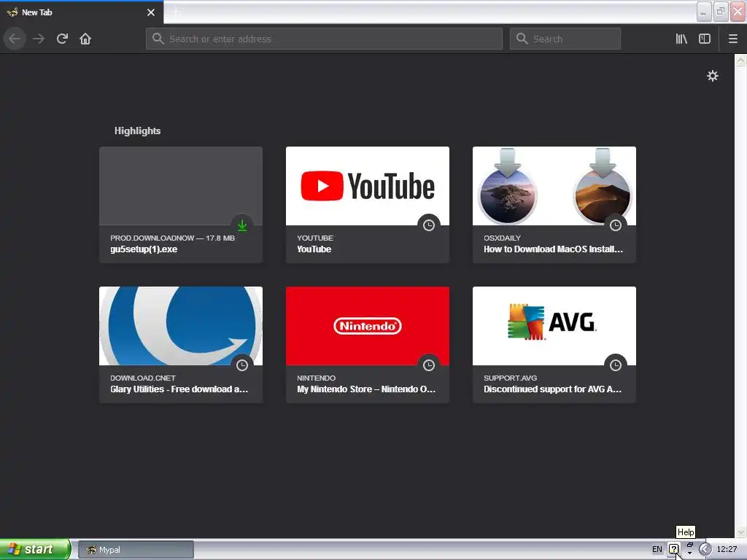The width and height of the screenshot is (747, 560).
Task: Open the hamburger application menu
Action: [x=732, y=39]
